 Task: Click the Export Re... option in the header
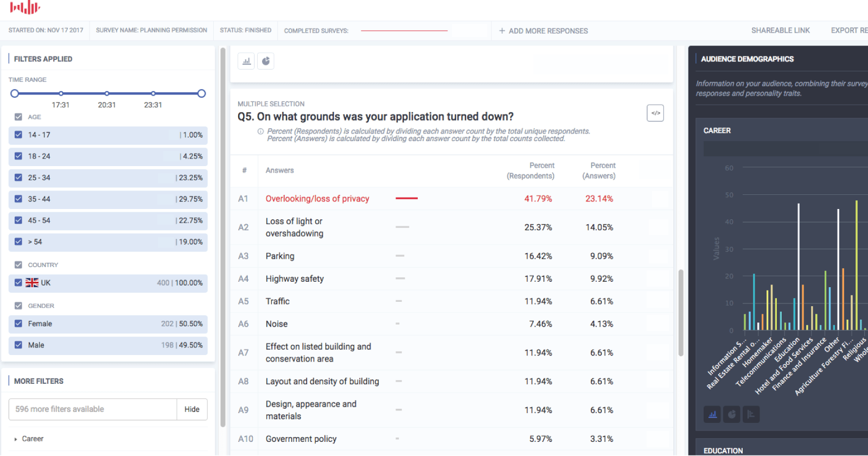pos(850,30)
